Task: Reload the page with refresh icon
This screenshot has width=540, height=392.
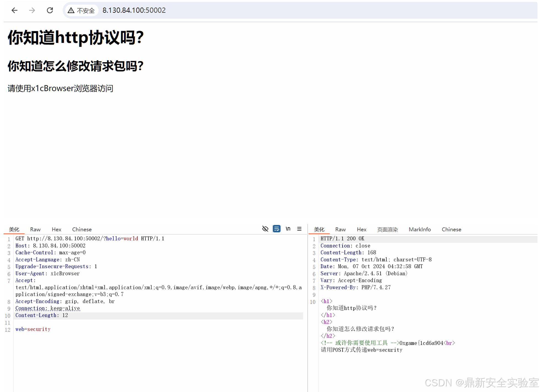Action: (x=50, y=10)
